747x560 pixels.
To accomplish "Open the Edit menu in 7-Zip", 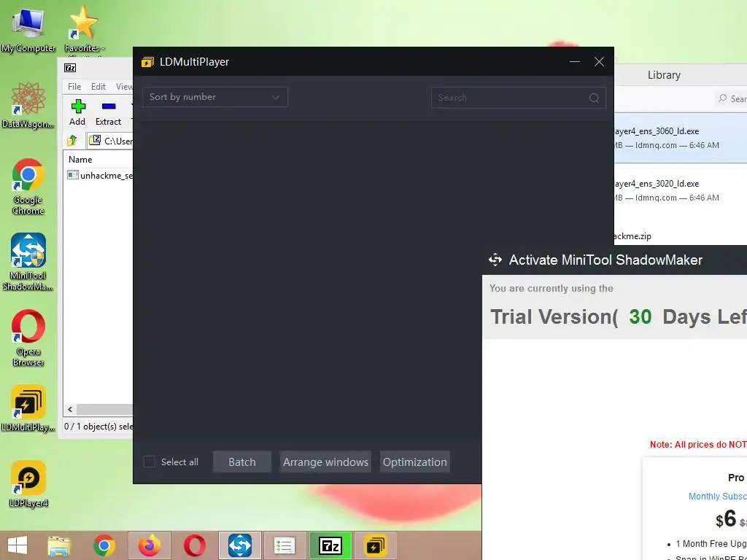I will point(98,87).
